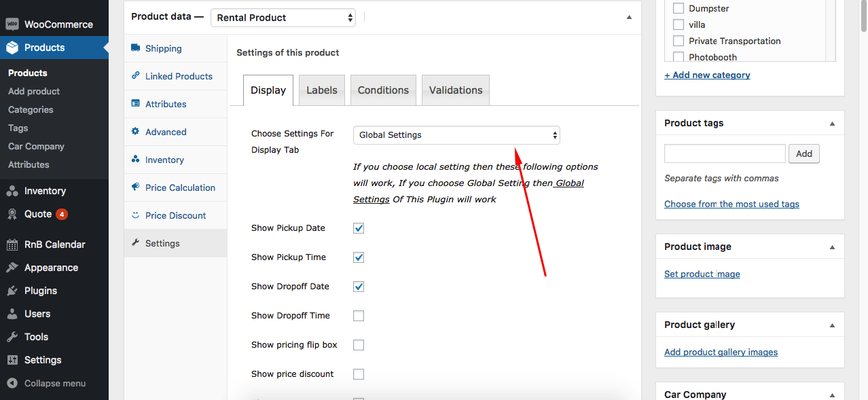
Task: Uncheck the Show Pickup Date checkbox
Action: (x=359, y=228)
